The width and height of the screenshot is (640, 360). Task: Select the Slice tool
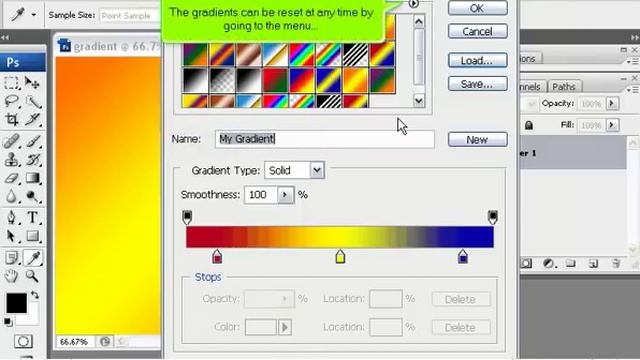32,119
